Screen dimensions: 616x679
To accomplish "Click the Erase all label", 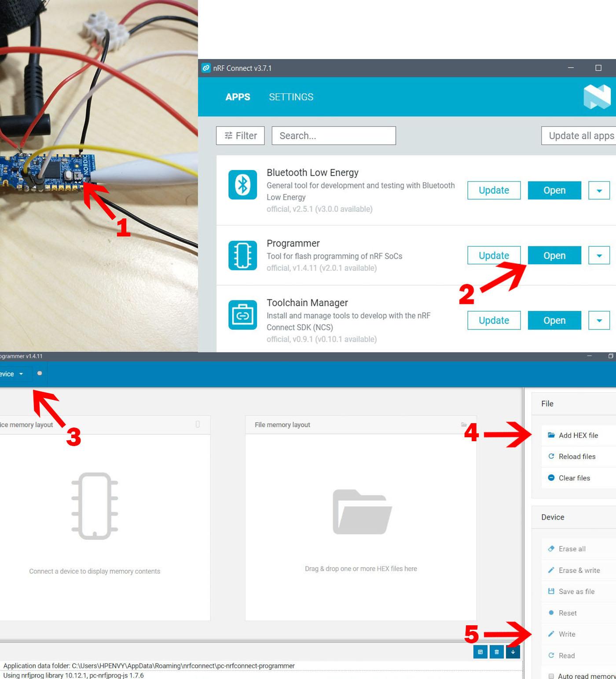I will [572, 549].
